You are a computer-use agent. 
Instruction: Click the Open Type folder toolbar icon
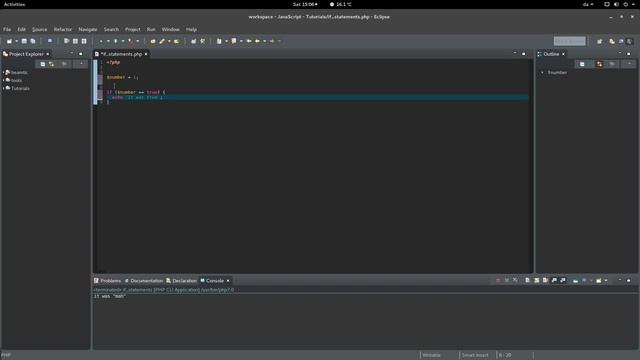[153, 41]
